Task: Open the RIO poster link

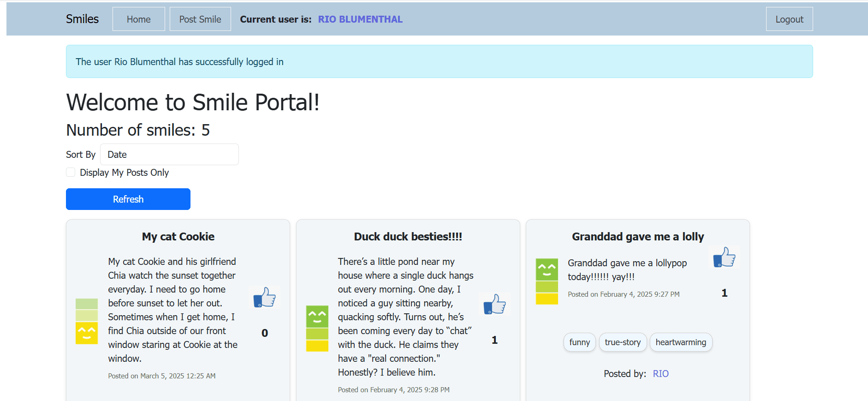Action: coord(660,374)
